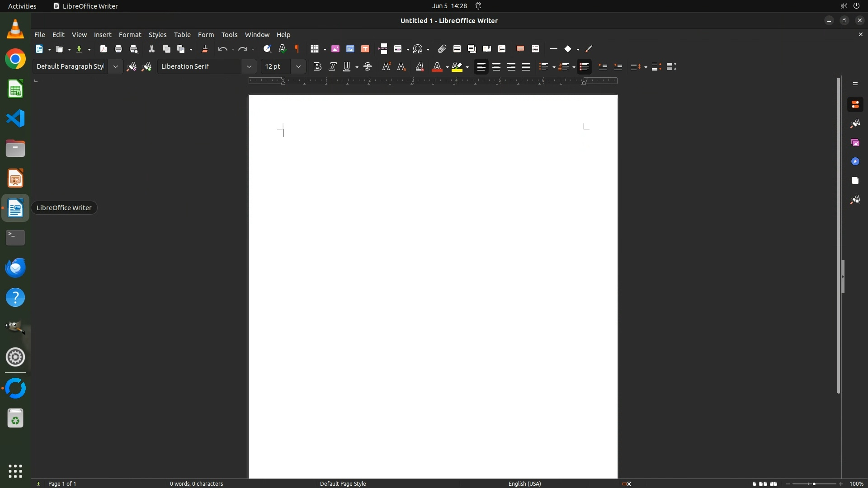
Task: Click Default Page Style in status bar
Action: (x=343, y=483)
